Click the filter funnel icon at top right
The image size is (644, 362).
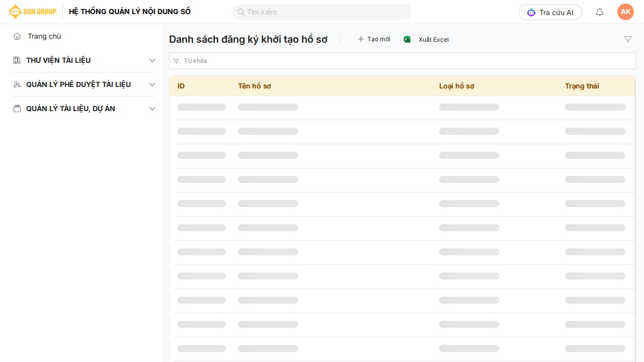(628, 39)
